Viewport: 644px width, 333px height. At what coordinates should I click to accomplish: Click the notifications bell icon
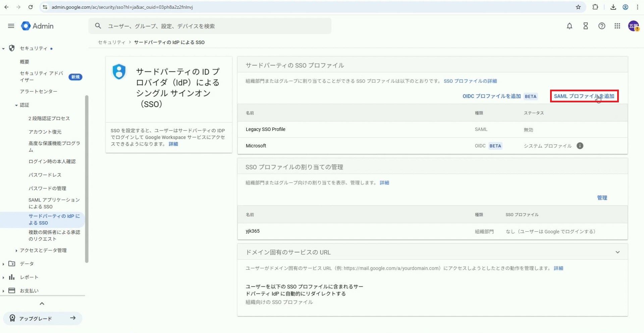tap(569, 26)
